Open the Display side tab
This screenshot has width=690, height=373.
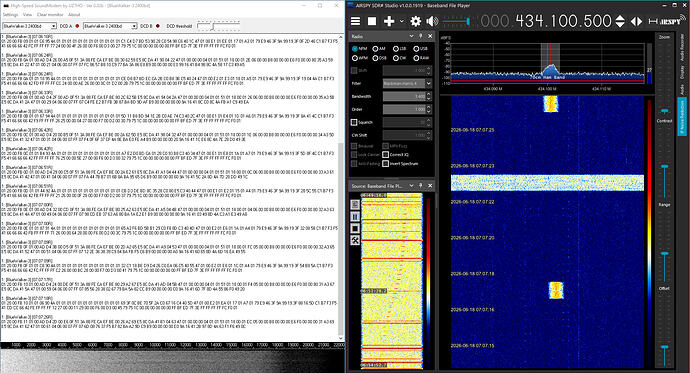tap(682, 73)
